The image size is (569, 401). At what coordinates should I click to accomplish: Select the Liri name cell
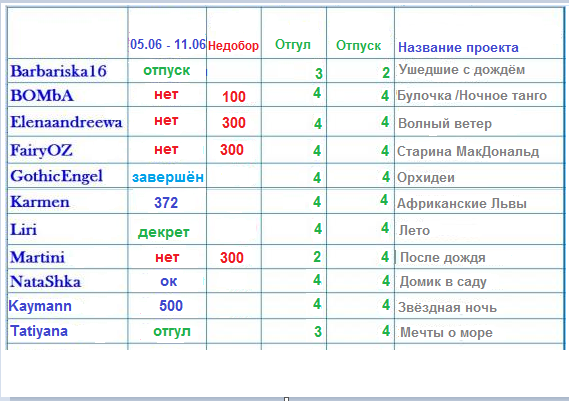[x=67, y=229]
